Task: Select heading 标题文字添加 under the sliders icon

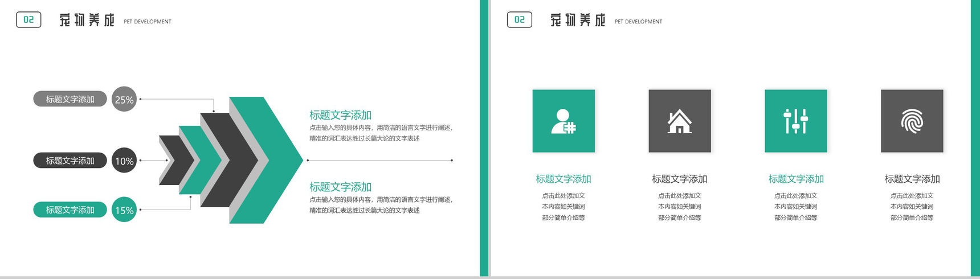Action: point(796,179)
